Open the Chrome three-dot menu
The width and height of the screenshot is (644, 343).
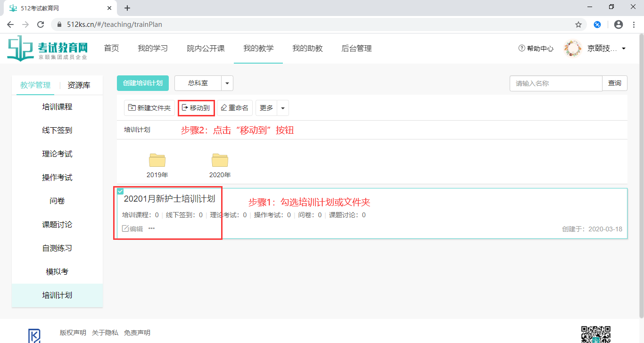pos(634,24)
